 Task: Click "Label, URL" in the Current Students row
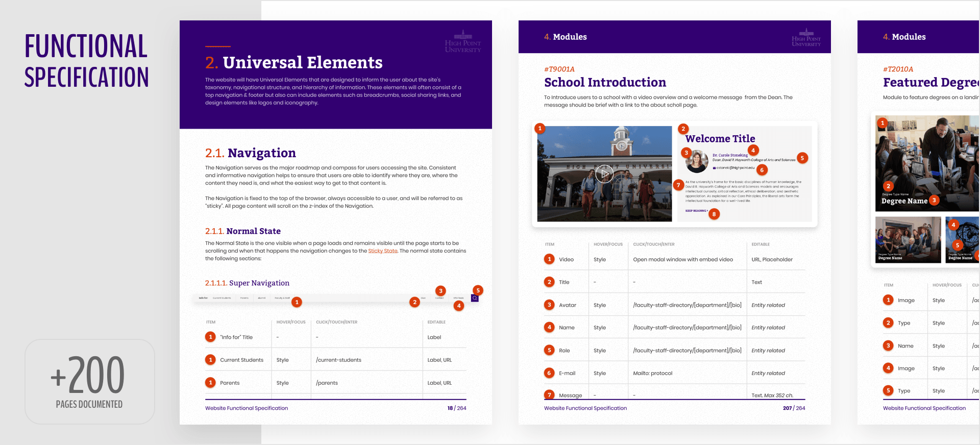(439, 360)
